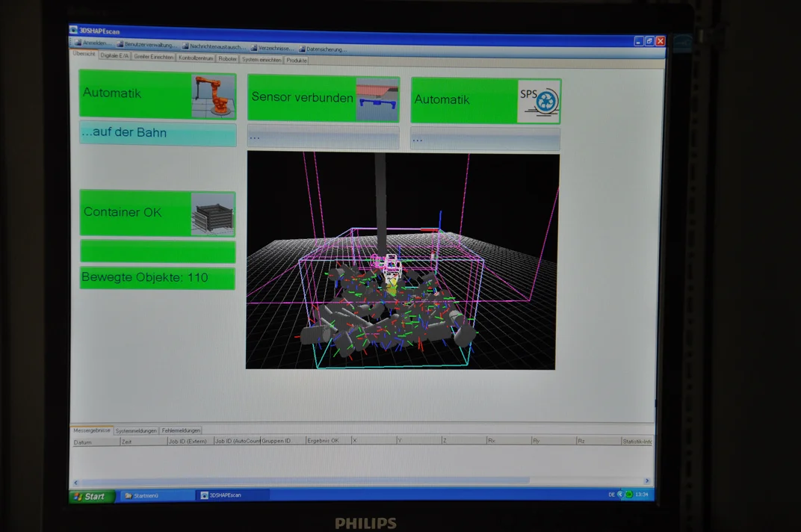The height and width of the screenshot is (532, 801).
Task: Click the 3D bin scene view
Action: click(x=402, y=260)
